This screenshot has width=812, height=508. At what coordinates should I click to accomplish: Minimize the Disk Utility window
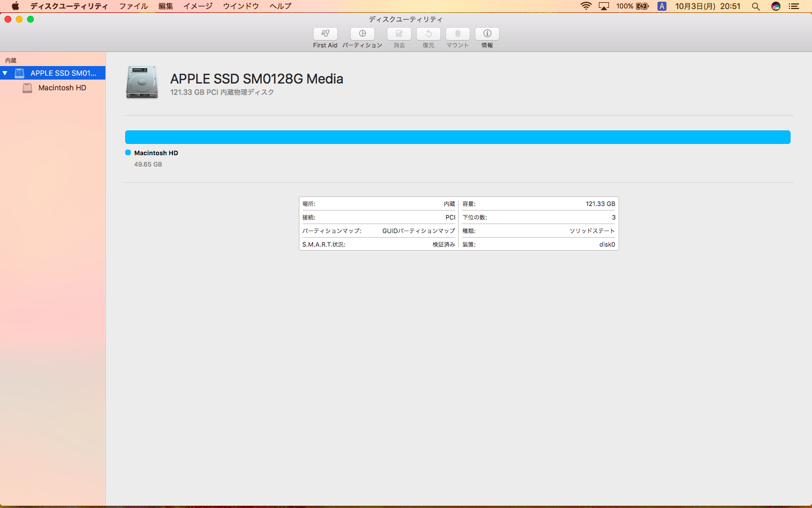(19, 19)
